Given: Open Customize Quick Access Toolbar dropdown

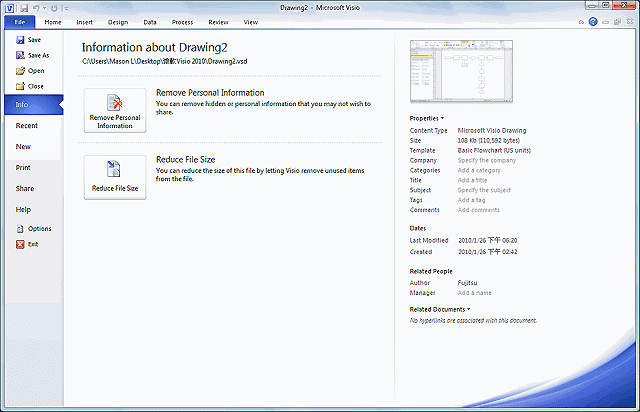Looking at the screenshot, I should click(x=66, y=8).
